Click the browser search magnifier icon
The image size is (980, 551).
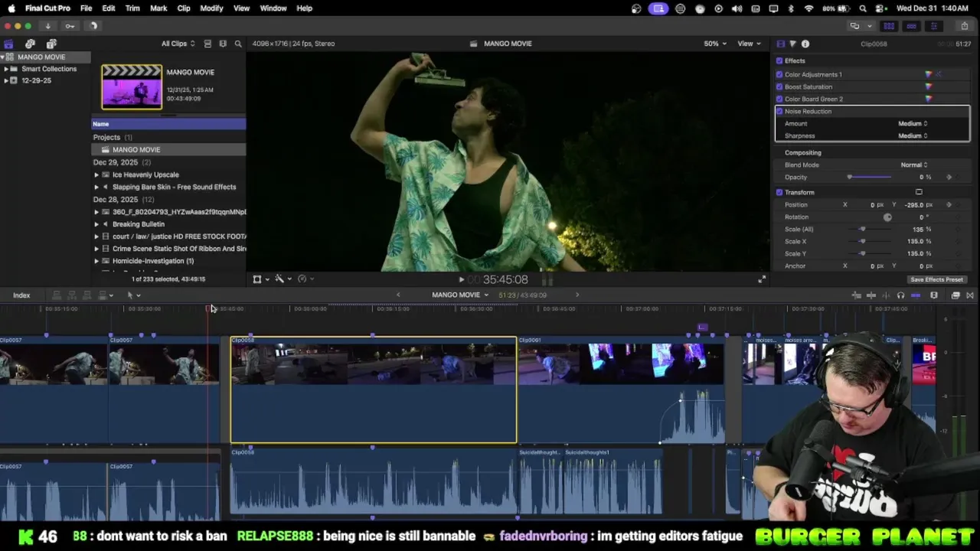click(x=238, y=44)
